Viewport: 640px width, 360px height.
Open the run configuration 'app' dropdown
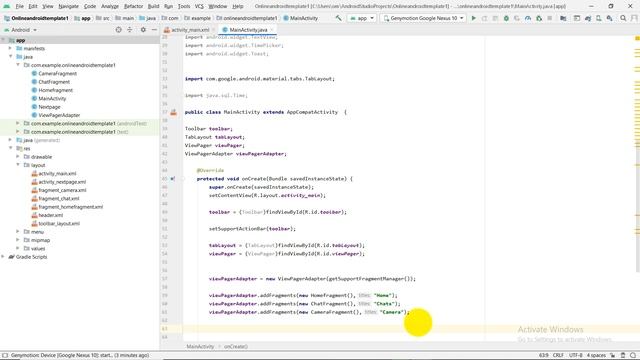click(362, 18)
